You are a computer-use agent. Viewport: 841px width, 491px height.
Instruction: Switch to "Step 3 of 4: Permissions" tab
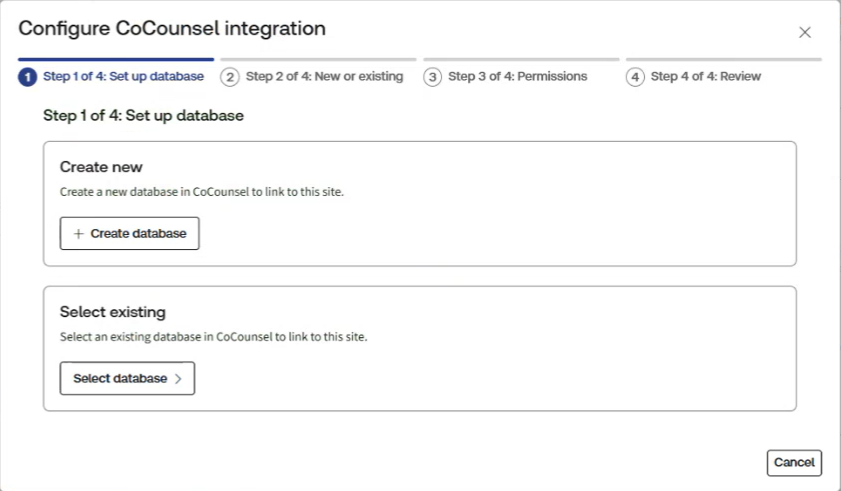(517, 77)
